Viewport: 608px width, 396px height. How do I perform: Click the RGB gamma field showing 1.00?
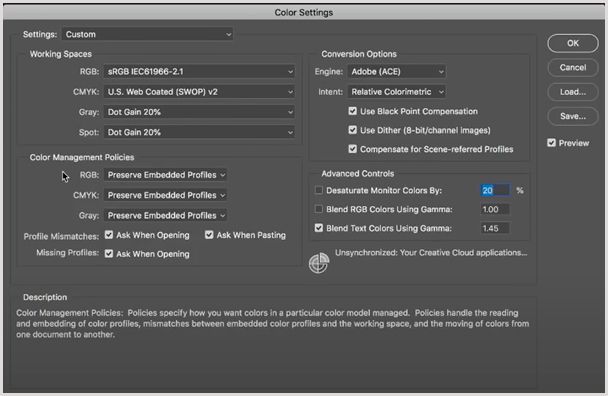[495, 209]
